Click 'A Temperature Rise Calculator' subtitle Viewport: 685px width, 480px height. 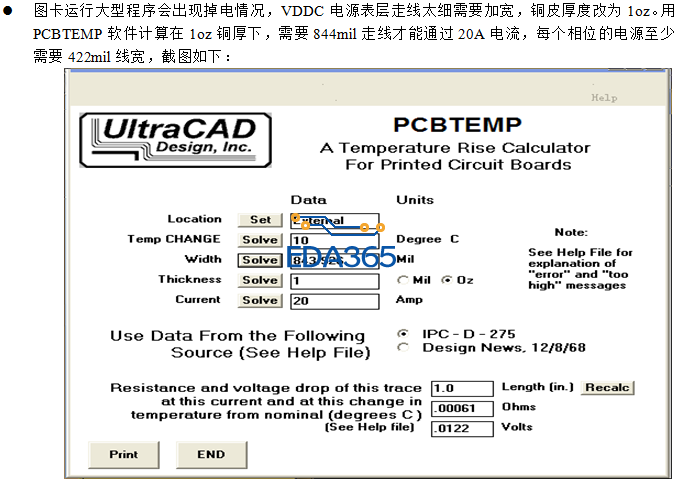[x=455, y=148]
